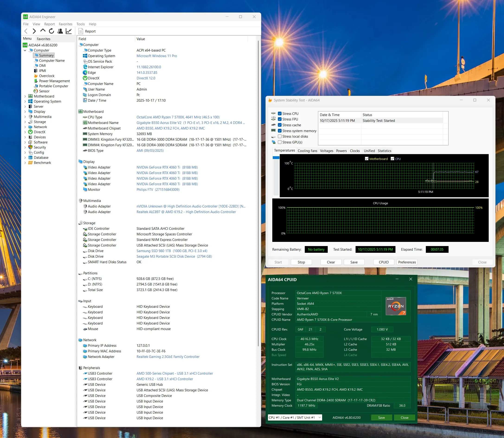Click the Report page icon
This screenshot has width=504, height=438.
(81, 31)
